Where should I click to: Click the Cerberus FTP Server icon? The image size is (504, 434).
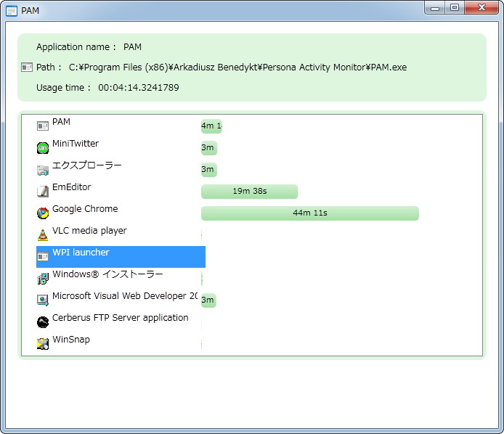43,322
